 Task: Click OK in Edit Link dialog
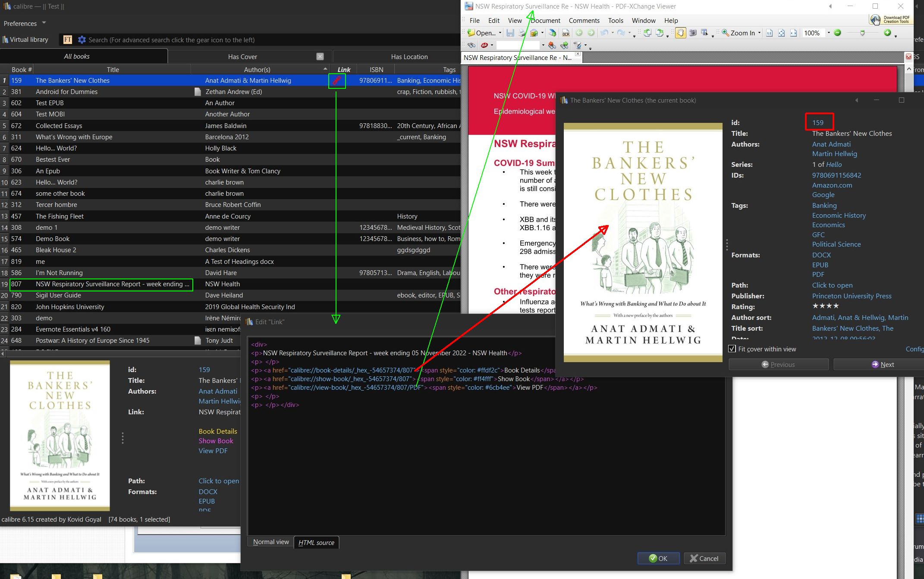[658, 558]
